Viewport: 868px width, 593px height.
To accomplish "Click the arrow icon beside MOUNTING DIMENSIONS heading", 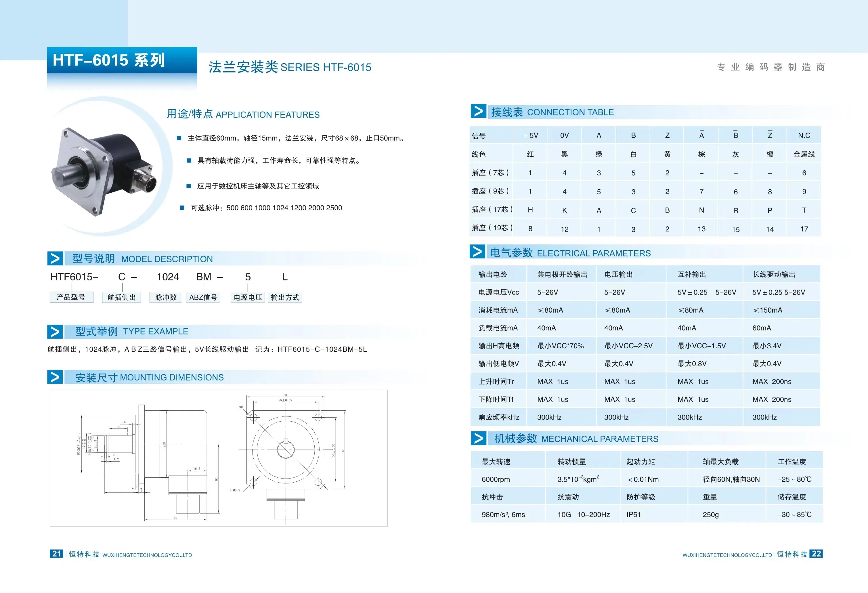I will point(55,377).
